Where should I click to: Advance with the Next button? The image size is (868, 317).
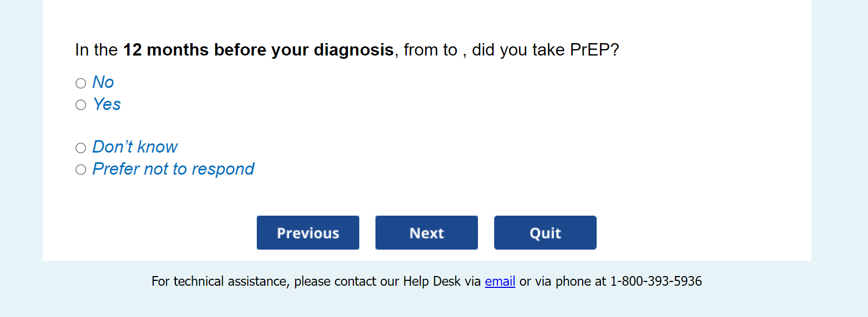click(427, 233)
